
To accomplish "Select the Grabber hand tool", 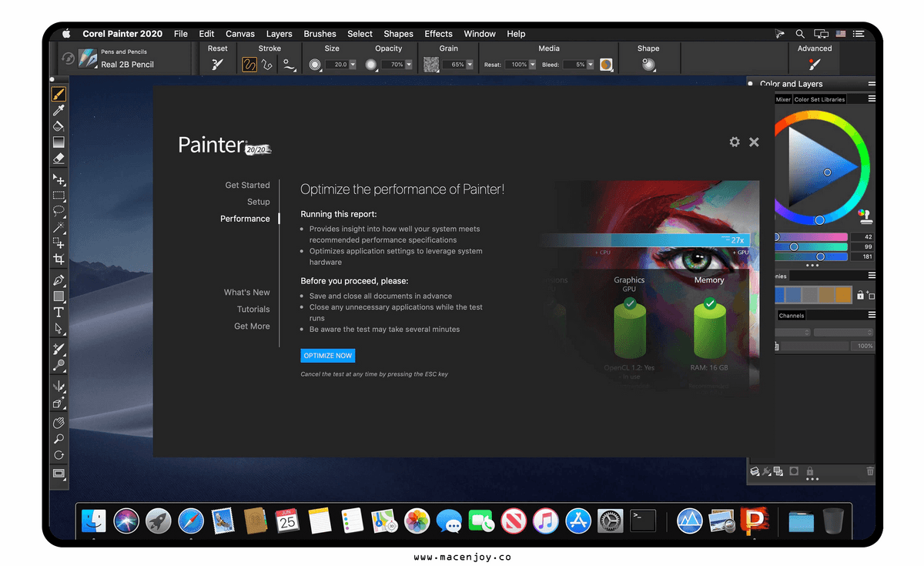I will [x=59, y=423].
